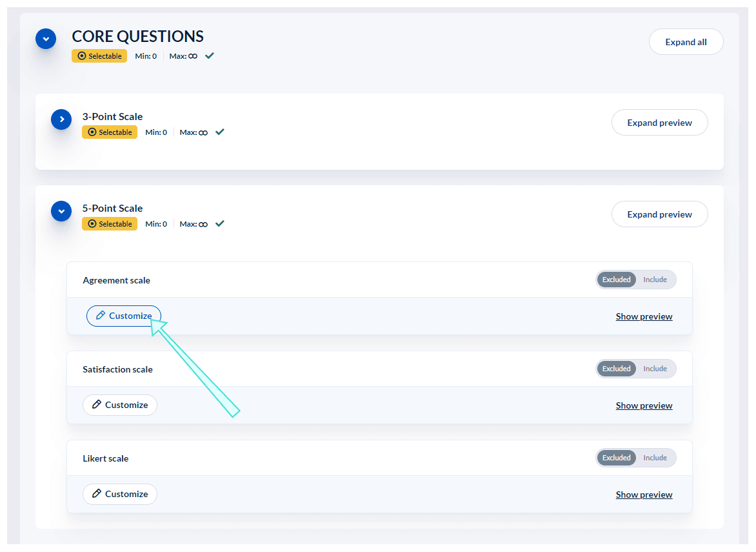
Task: Click Selectable badge under CORE QUESTIONS
Action: (x=99, y=56)
